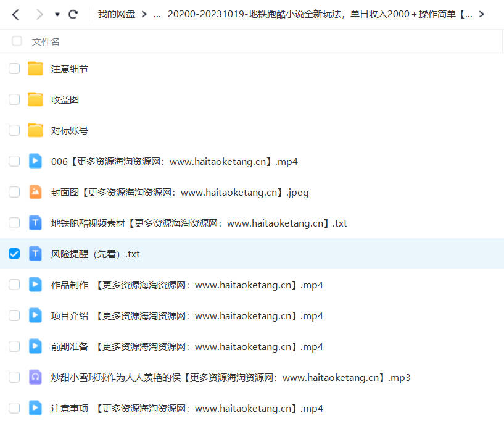Open file name 项目介绍 .mp4
Viewport: 504px width, 434px height.
[x=187, y=316]
